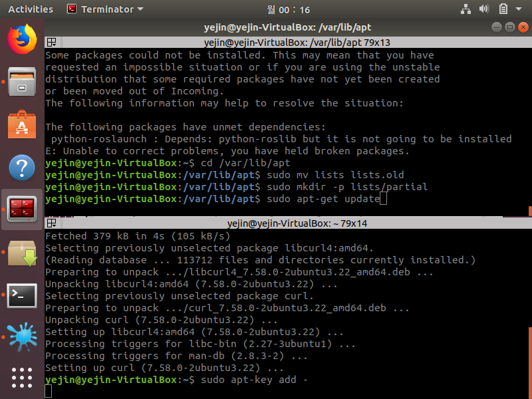The image size is (532, 399).
Task: Launch the GNOME Terminal dock icon
Action: tap(22, 296)
